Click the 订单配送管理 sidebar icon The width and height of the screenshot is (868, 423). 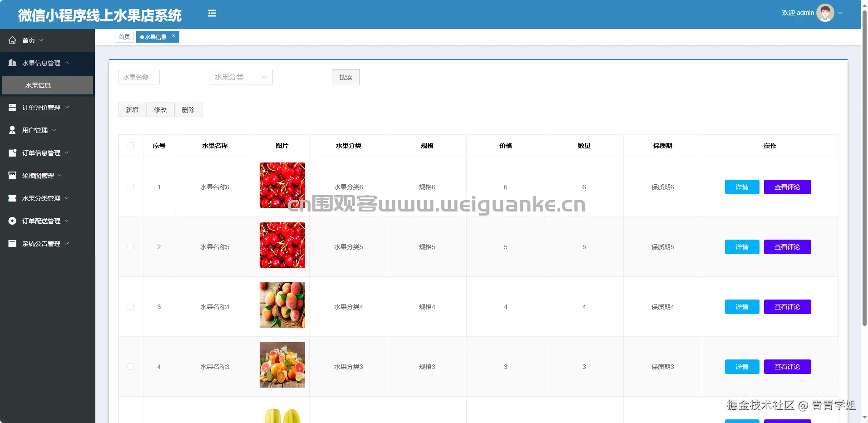pos(12,221)
